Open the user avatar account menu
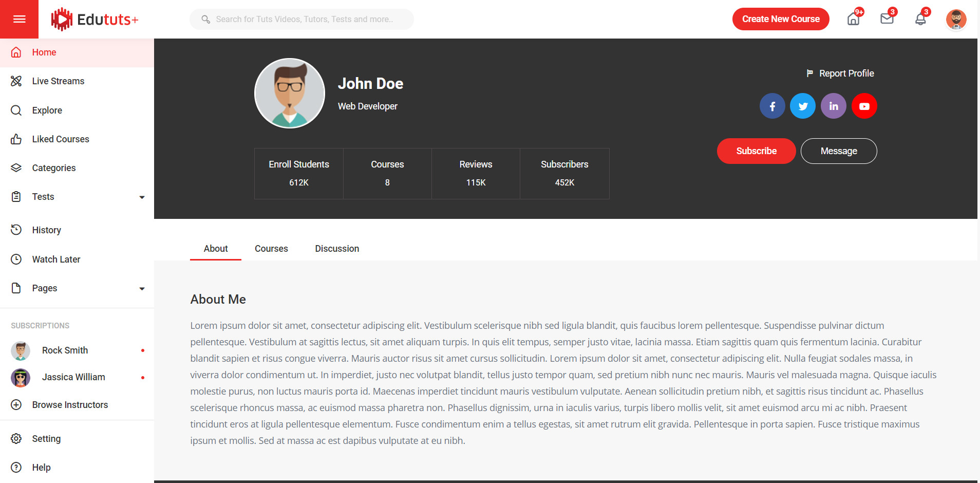This screenshot has height=483, width=980. tap(956, 20)
